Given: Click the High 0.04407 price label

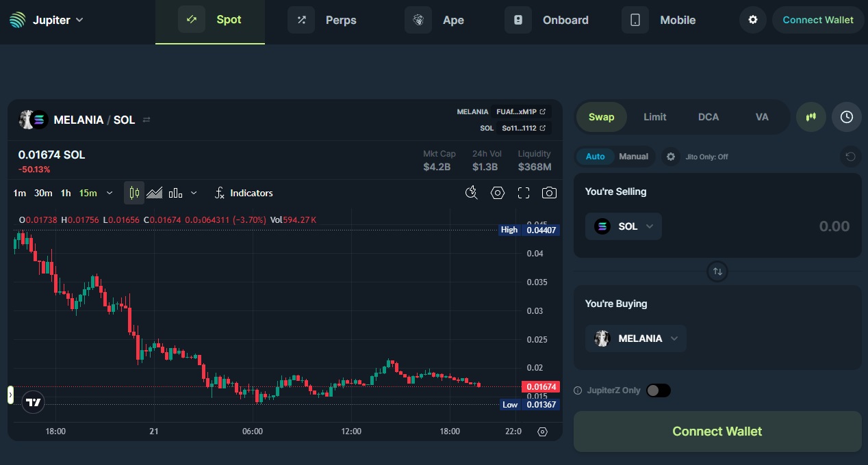Looking at the screenshot, I should pos(529,230).
